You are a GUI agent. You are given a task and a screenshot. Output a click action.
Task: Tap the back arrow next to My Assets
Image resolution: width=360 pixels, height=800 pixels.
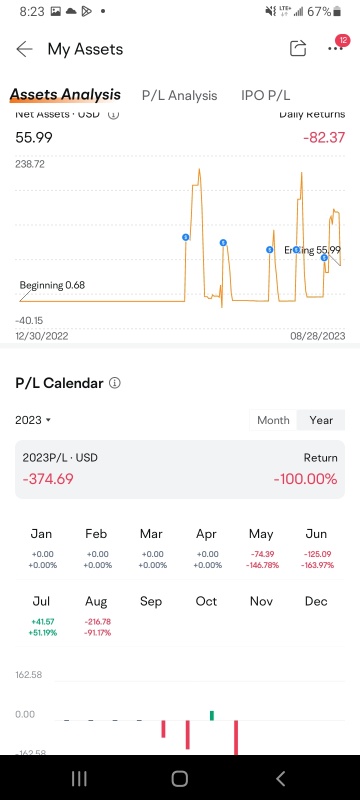click(24, 49)
